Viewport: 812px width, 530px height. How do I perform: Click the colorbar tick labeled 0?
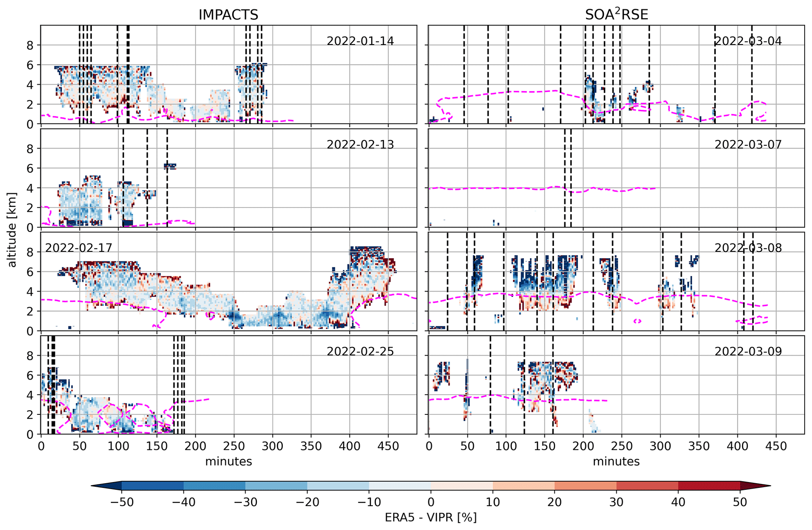tap(431, 502)
